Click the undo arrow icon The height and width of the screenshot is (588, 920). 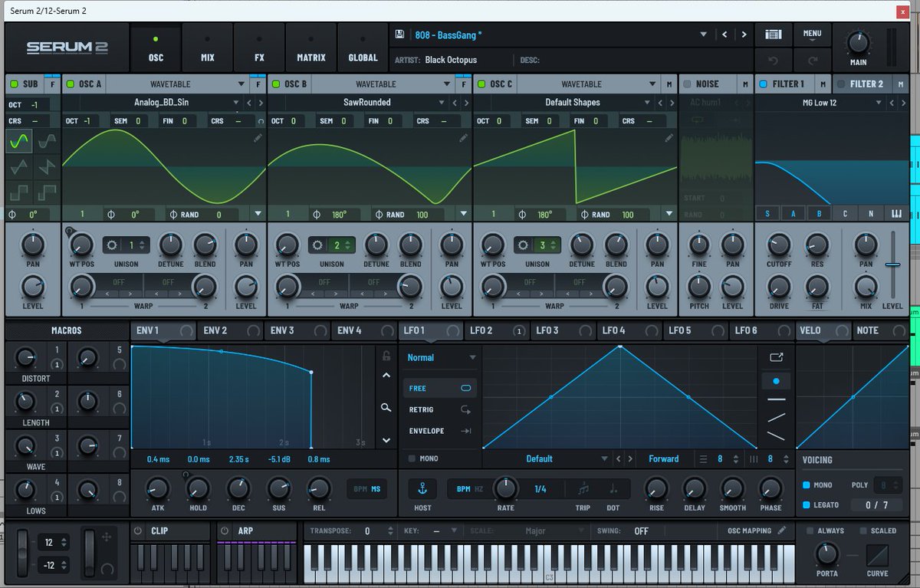click(774, 60)
